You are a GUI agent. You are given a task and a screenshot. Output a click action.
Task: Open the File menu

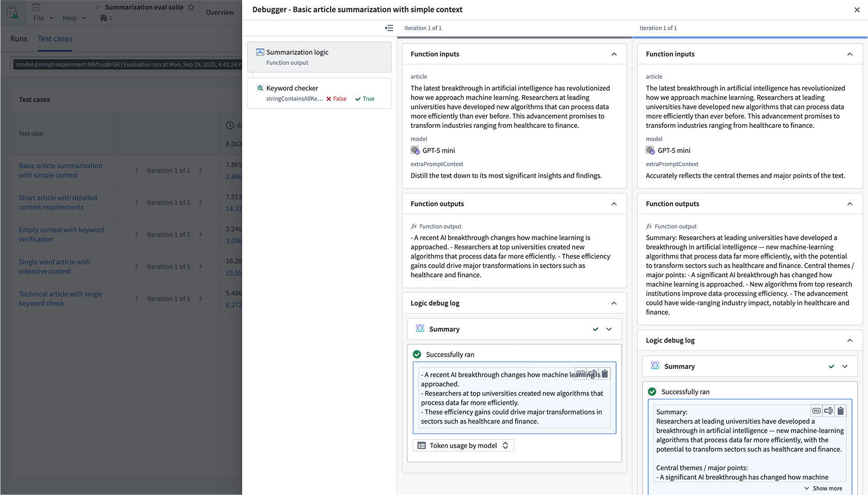pos(39,18)
